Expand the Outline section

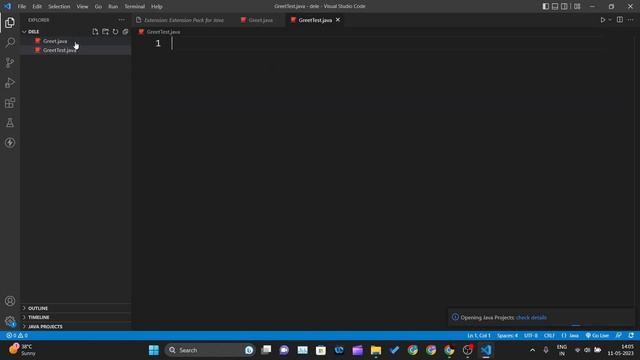click(38, 308)
